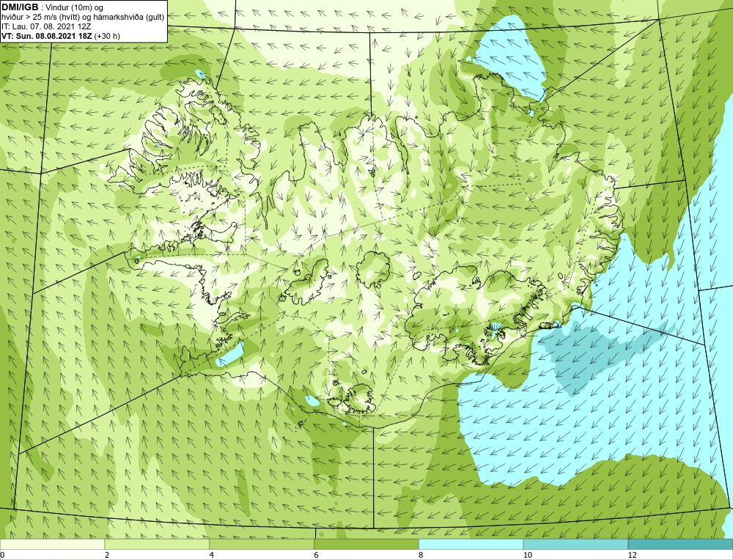733x560 pixels.
Task: Select the swatch above 12 m/s
Action: [681, 544]
